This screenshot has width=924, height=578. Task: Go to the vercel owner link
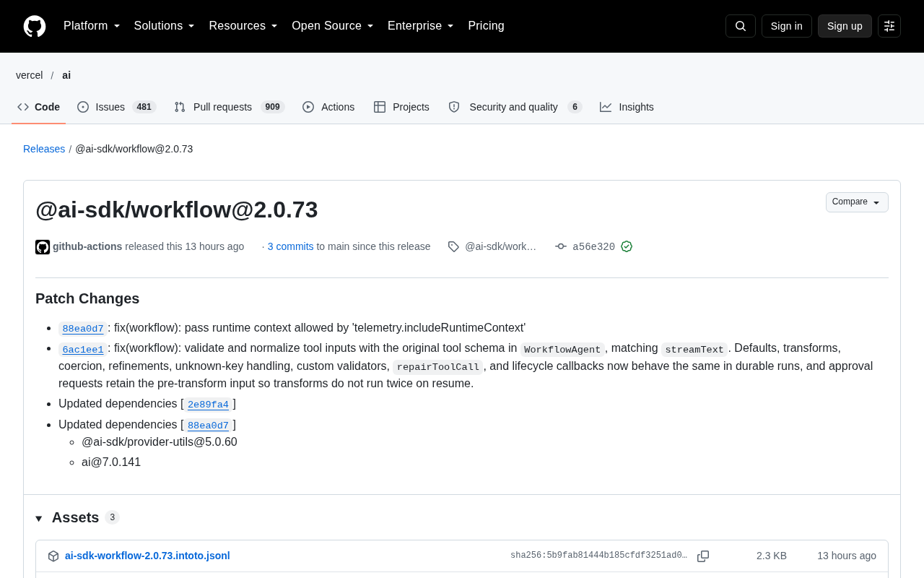click(x=30, y=75)
